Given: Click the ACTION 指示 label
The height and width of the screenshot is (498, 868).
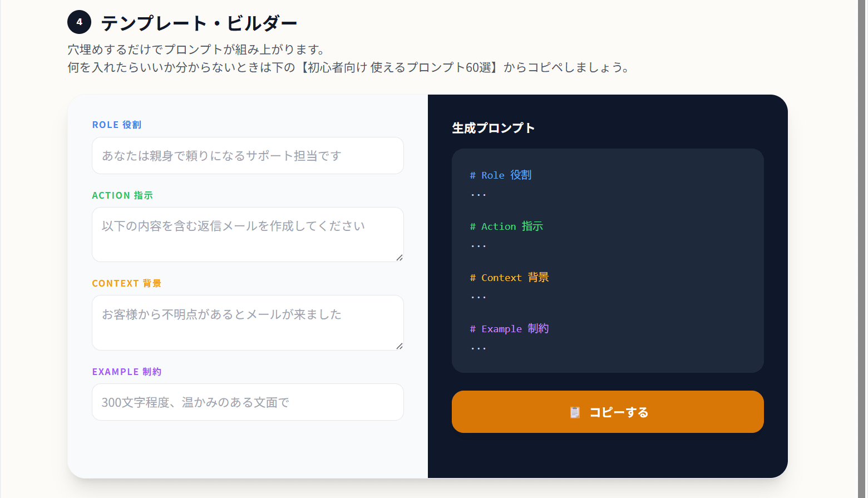Looking at the screenshot, I should pos(122,195).
